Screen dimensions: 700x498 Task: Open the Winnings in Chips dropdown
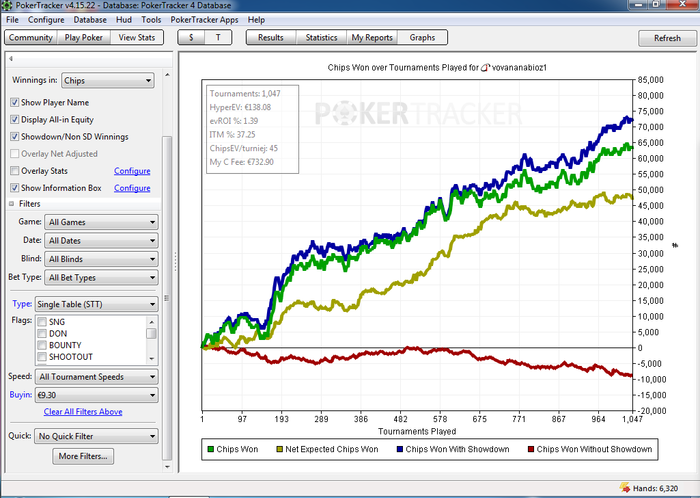108,80
